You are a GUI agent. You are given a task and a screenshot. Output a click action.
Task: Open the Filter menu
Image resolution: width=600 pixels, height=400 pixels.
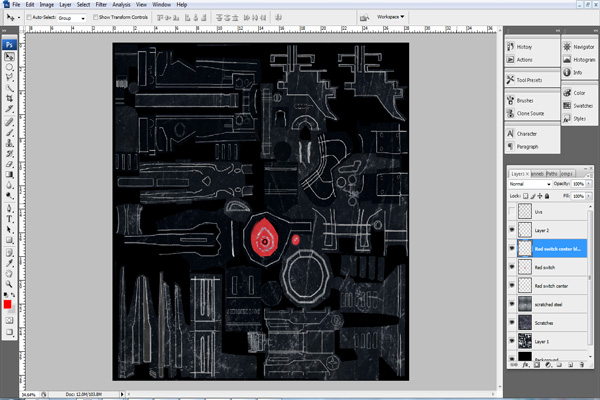coord(101,5)
